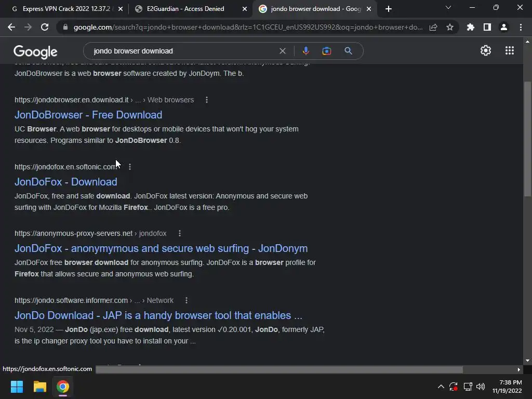Click the vertical scrollbar thumb
The width and height of the screenshot is (532, 399).
tap(527, 139)
